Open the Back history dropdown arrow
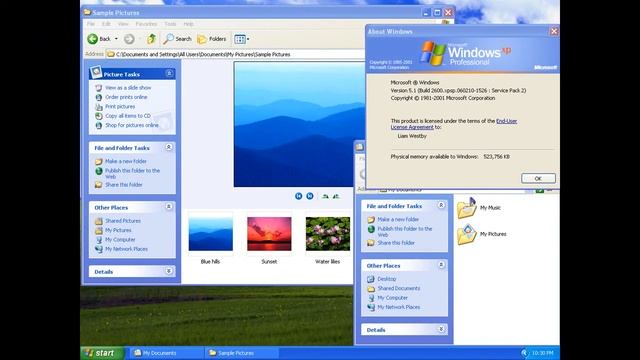The height and width of the screenshot is (360, 640). point(116,39)
